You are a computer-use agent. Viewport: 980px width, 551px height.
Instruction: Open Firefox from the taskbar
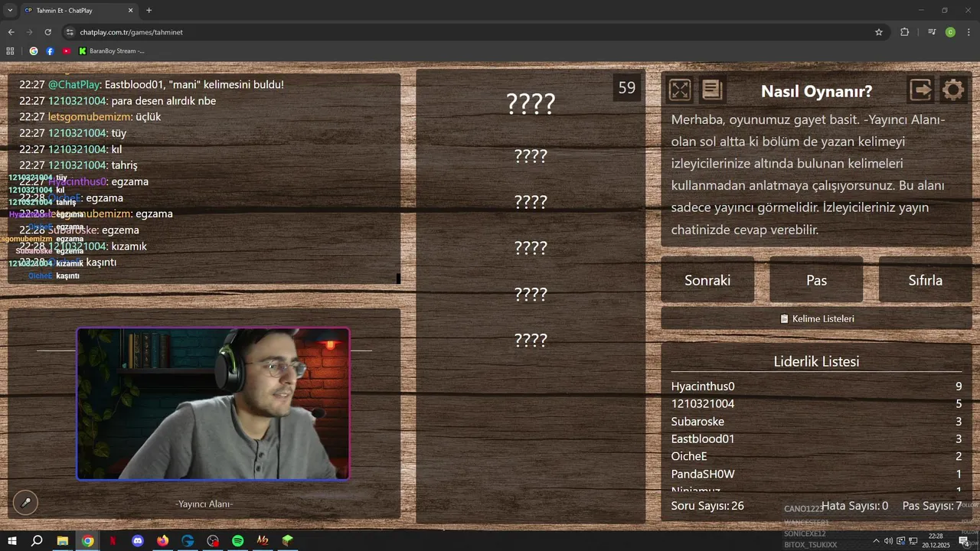click(x=162, y=541)
